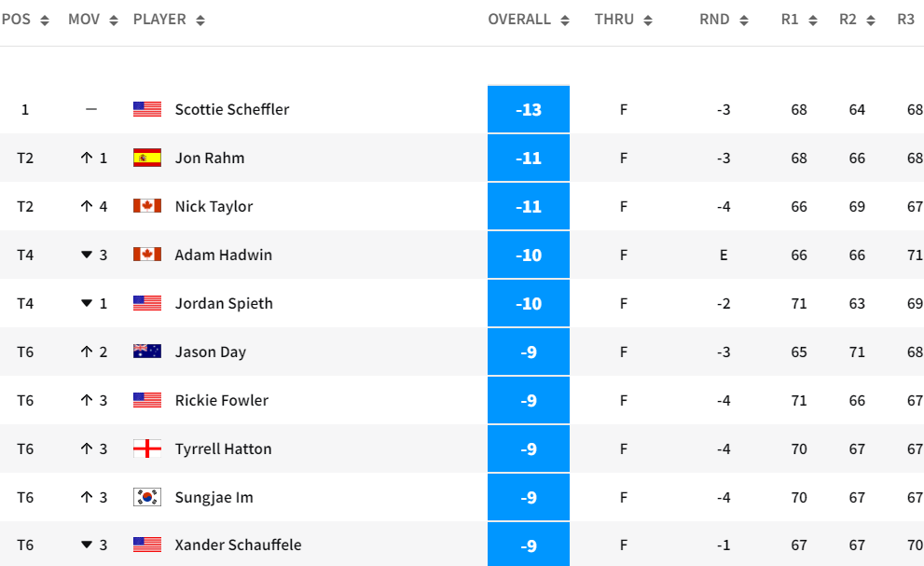The image size is (924, 566).
Task: Open Jordan Spieth's player name
Action: point(224,303)
